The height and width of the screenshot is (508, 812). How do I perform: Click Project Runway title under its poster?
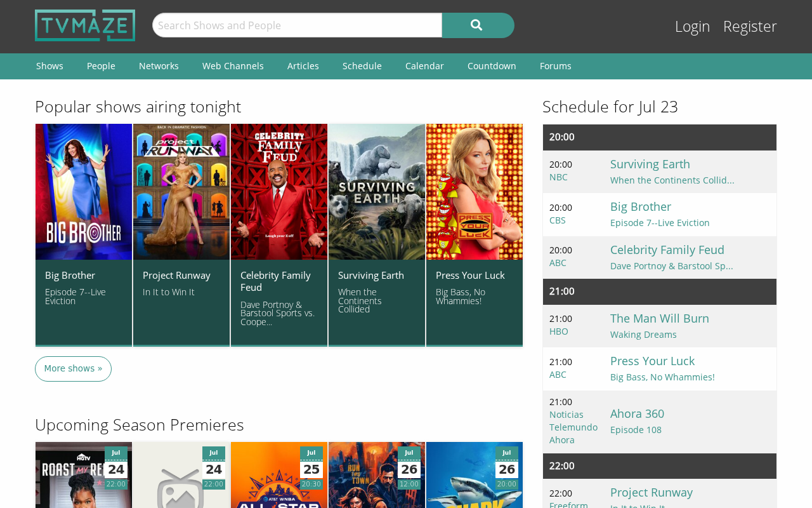click(x=176, y=275)
